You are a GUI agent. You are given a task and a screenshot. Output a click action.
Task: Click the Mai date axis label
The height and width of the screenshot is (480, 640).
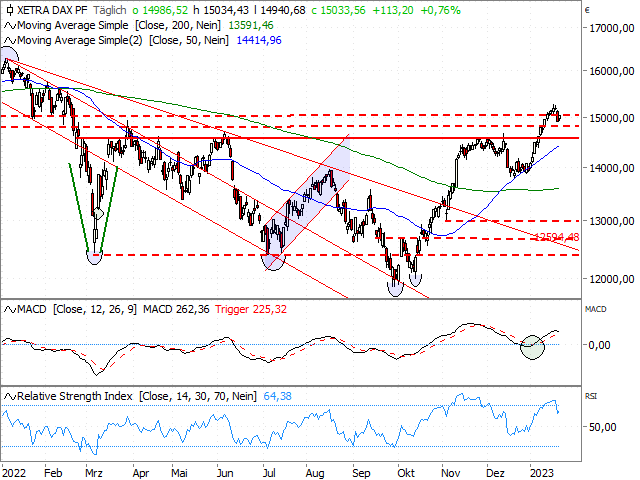point(179,473)
